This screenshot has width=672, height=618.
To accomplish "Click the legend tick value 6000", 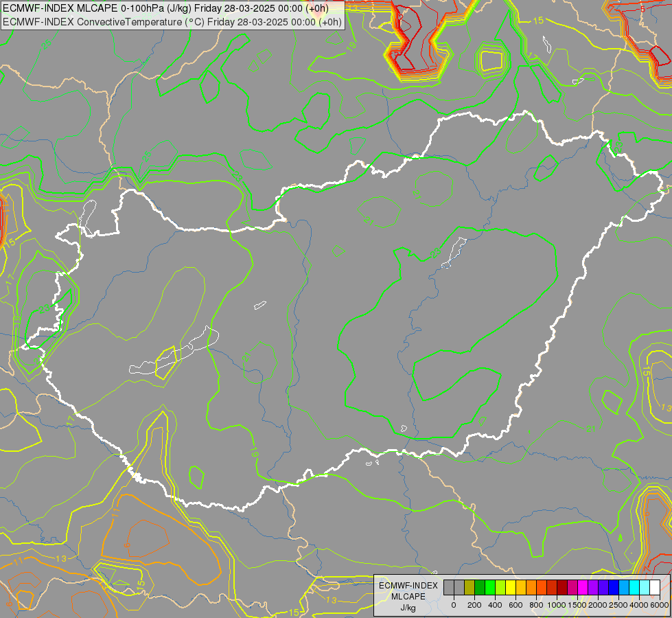I will click(x=660, y=605).
